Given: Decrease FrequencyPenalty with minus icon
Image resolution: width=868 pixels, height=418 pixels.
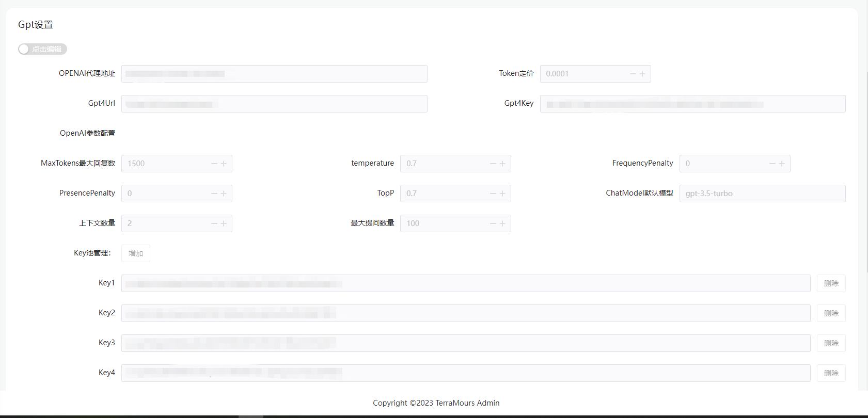Looking at the screenshot, I should 772,164.
